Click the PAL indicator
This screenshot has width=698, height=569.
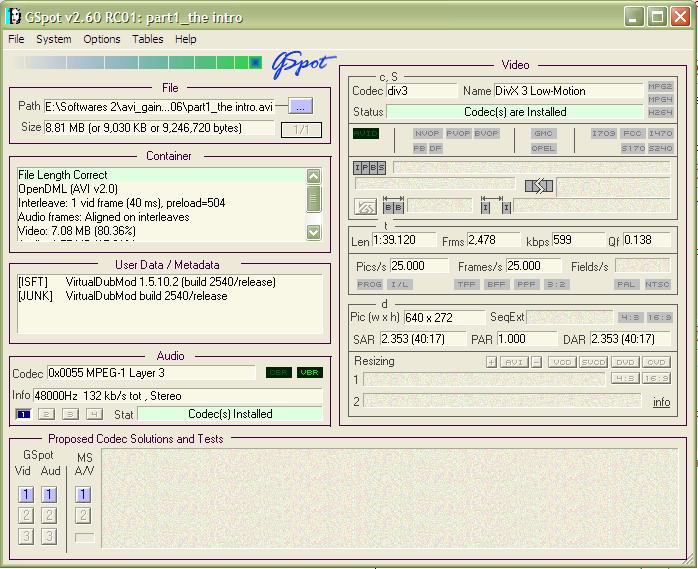626,284
